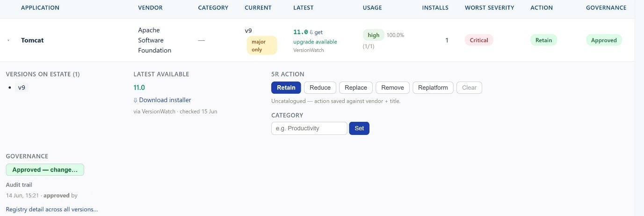
Task: Sort by the Usage column header
Action: pyautogui.click(x=372, y=7)
